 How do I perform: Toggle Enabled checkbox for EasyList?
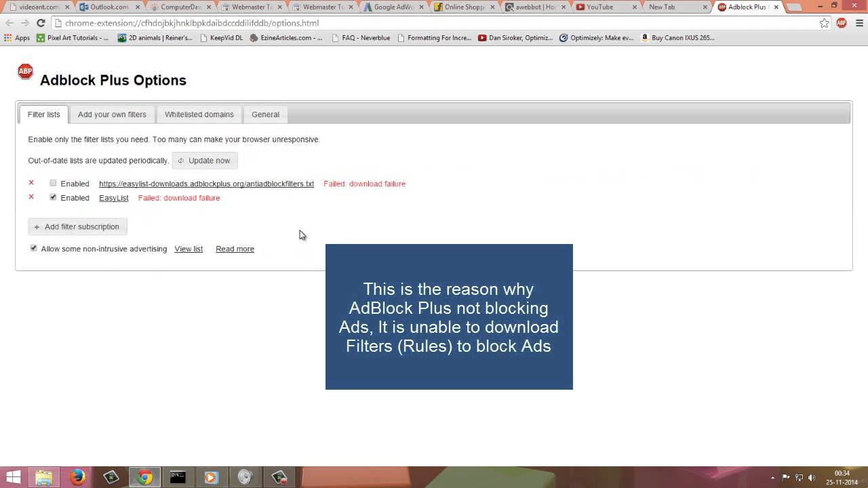click(53, 197)
